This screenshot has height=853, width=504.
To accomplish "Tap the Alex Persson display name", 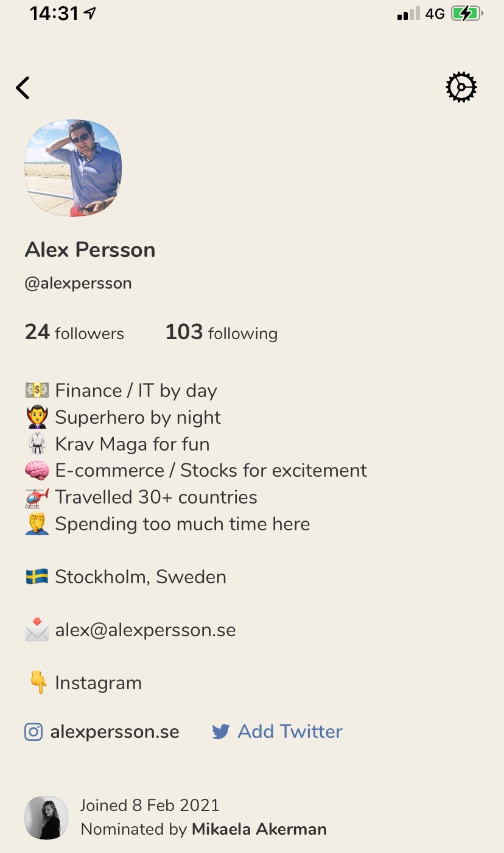I will [90, 250].
